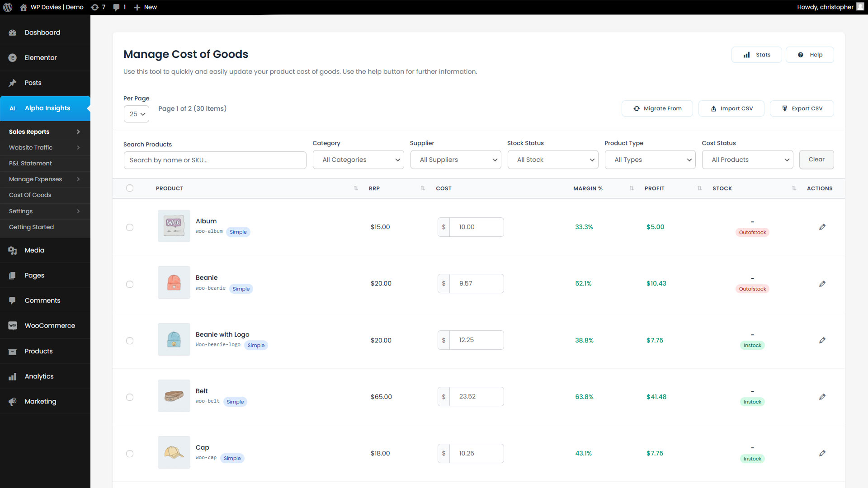Viewport: 868px width, 488px height.
Task: Select the Beanie product checkbox
Action: tap(130, 284)
